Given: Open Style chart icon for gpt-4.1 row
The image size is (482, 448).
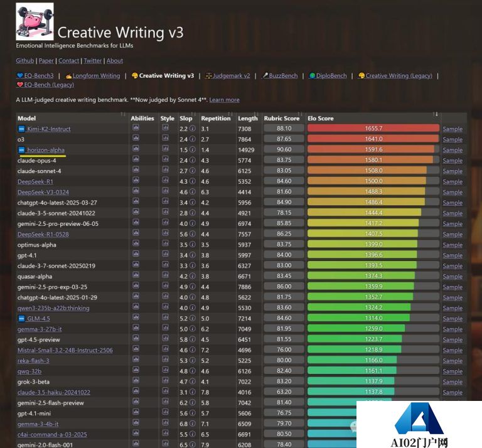Looking at the screenshot, I should click(166, 254).
